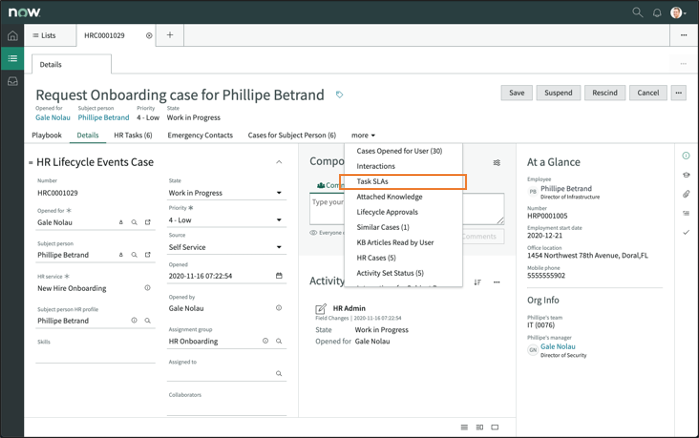Viewport: 699px width, 438px height.
Task: Click the Cancel button
Action: tap(648, 93)
